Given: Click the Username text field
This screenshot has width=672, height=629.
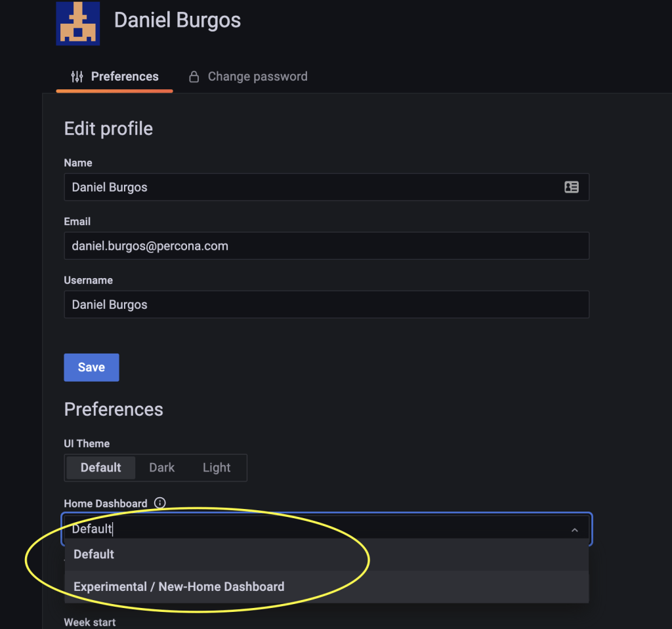Looking at the screenshot, I should [x=326, y=304].
